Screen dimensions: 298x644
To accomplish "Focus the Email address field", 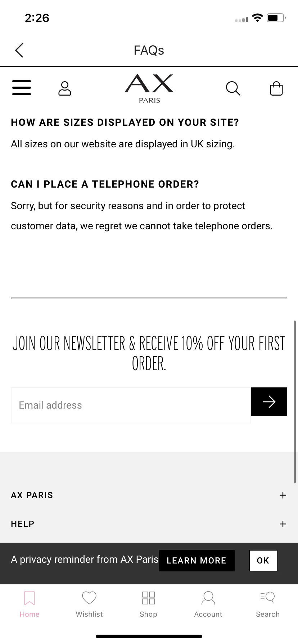I will 131,405.
